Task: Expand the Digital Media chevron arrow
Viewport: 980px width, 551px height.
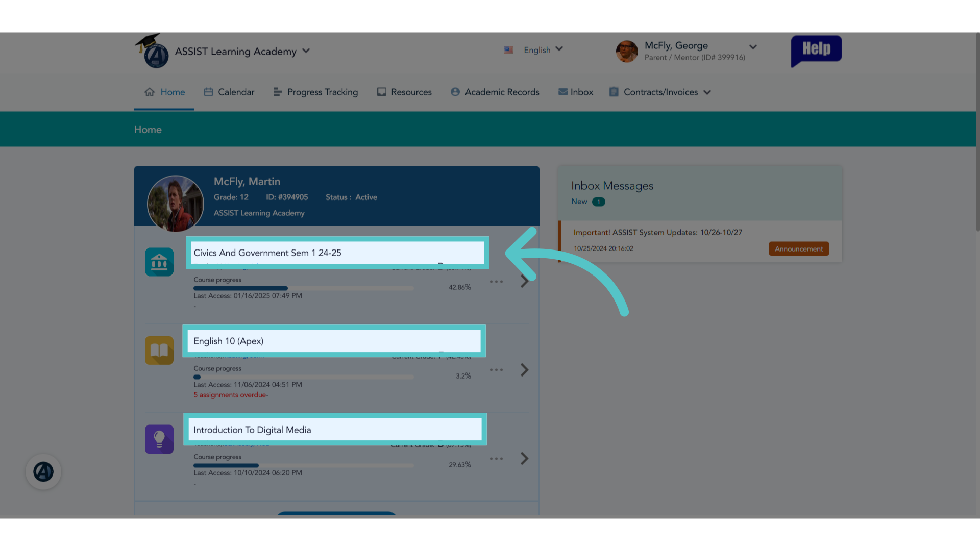Action: coord(524,458)
